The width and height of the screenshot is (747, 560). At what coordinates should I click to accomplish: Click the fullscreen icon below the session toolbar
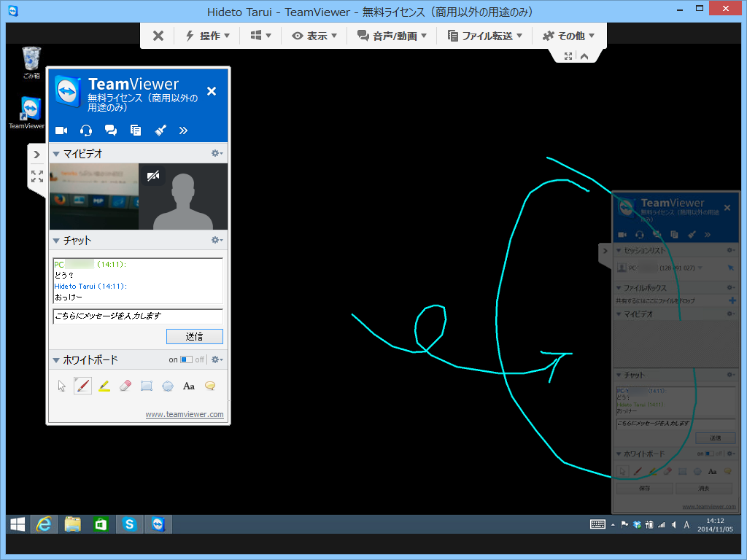(568, 56)
